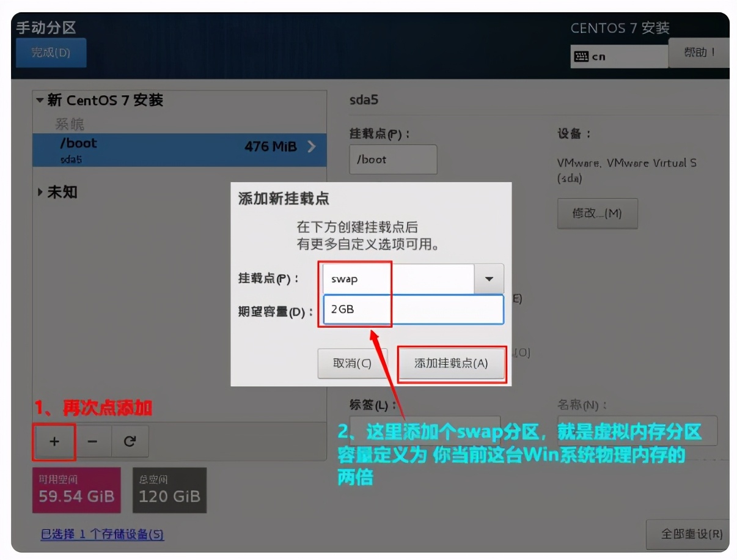Click the 可用空间 59.54 GiB block

tap(76, 490)
